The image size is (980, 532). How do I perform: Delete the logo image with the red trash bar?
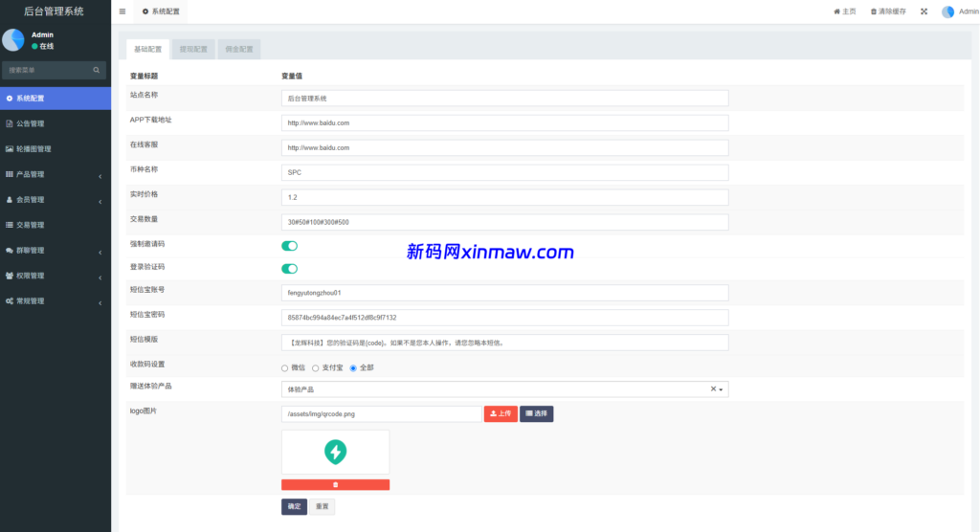[336, 484]
